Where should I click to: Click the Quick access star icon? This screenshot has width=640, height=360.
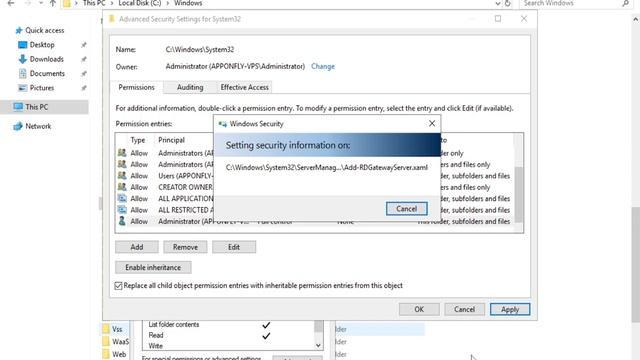tap(18, 31)
